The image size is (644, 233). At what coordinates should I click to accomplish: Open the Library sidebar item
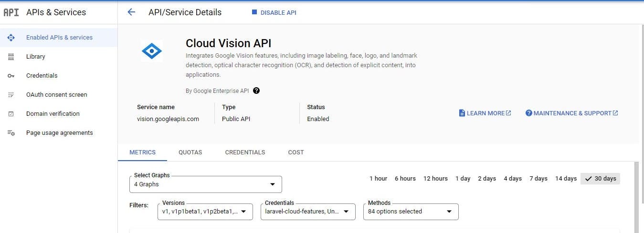(x=36, y=57)
